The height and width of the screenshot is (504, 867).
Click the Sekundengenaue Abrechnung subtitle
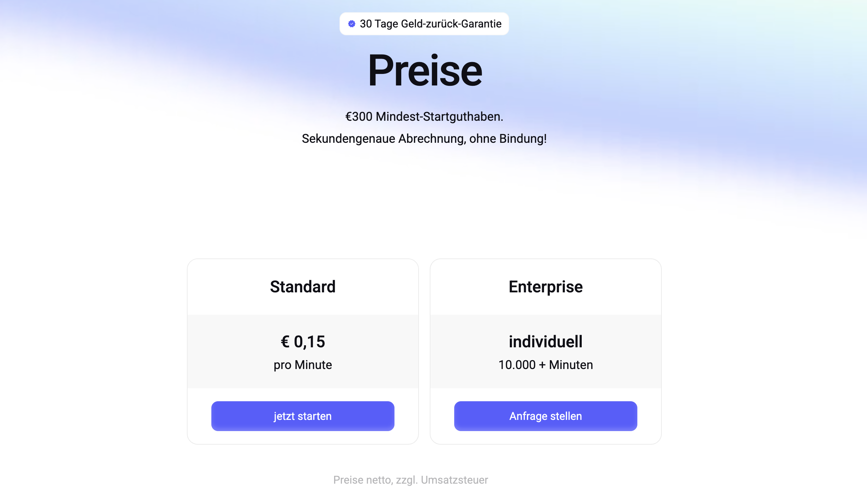[424, 139]
